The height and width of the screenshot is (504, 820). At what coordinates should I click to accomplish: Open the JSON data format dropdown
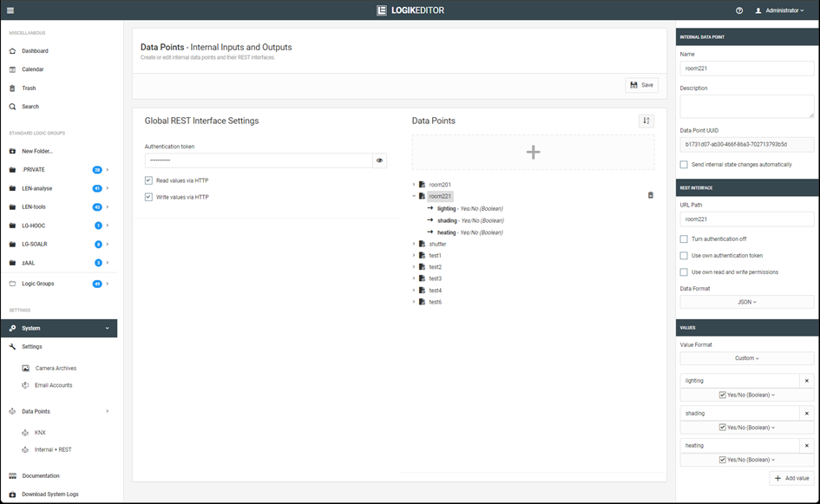(x=747, y=302)
